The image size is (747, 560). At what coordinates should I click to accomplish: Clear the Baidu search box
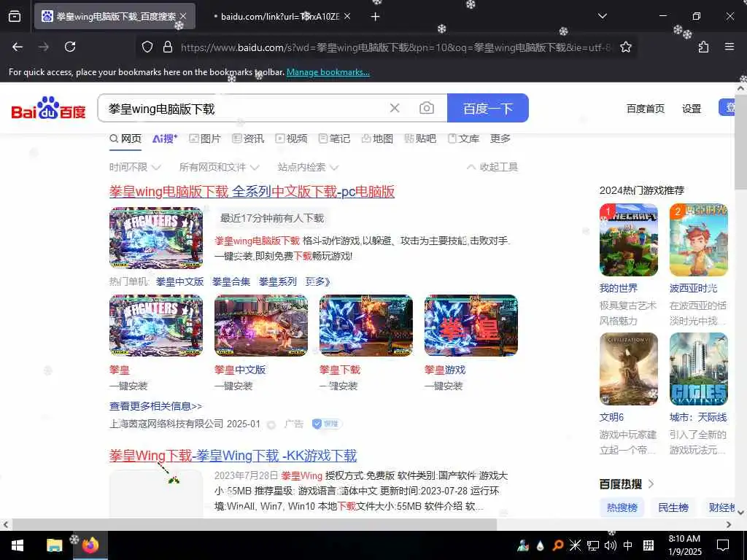(x=395, y=108)
